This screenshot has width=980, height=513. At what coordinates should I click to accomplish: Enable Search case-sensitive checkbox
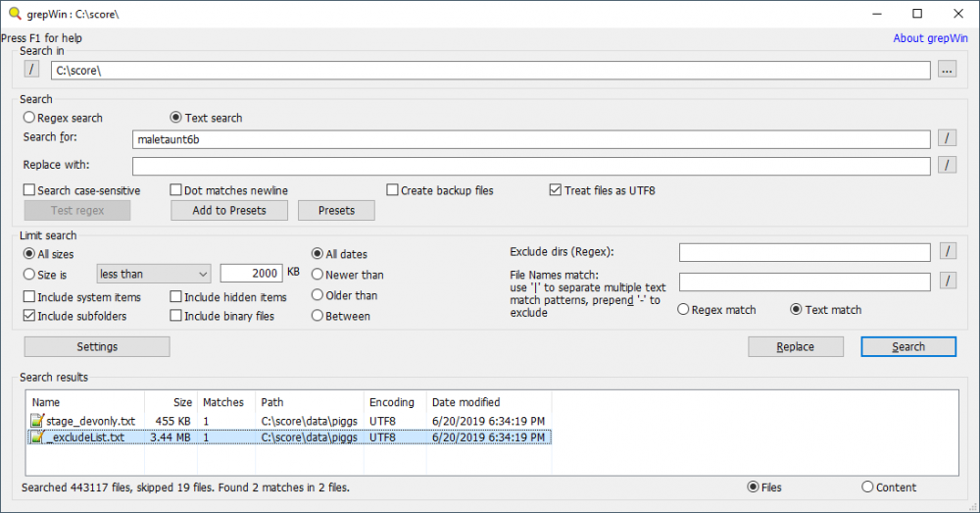(x=29, y=190)
